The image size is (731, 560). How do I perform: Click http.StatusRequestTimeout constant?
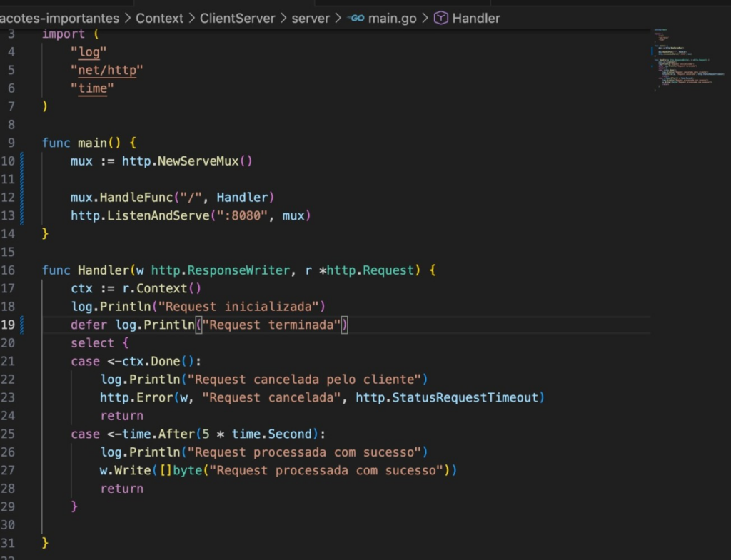(x=447, y=397)
